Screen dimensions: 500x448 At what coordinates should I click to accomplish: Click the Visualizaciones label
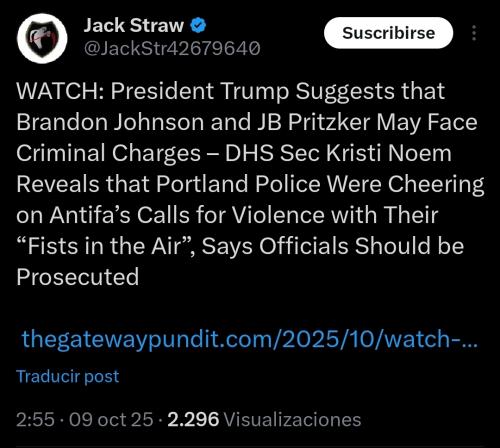[292, 419]
